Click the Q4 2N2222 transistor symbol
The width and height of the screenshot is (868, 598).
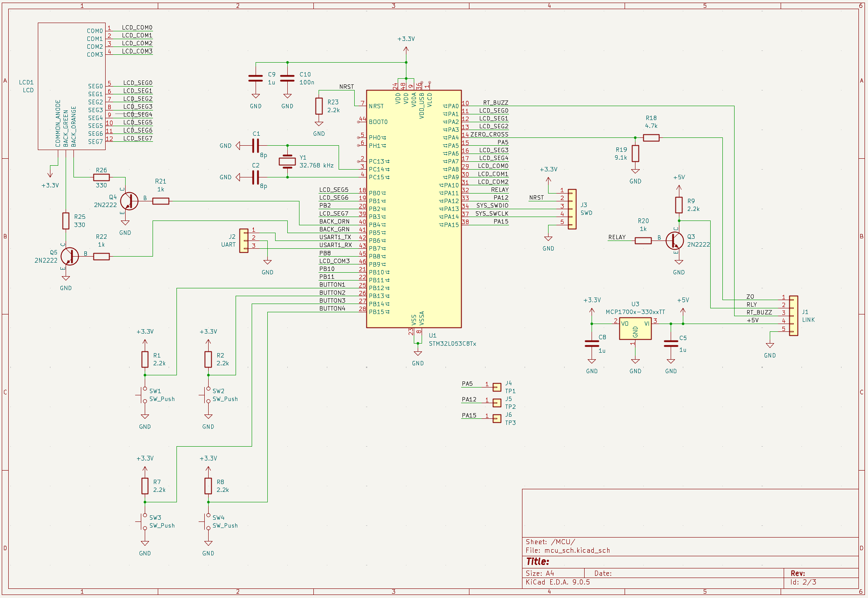[129, 201]
